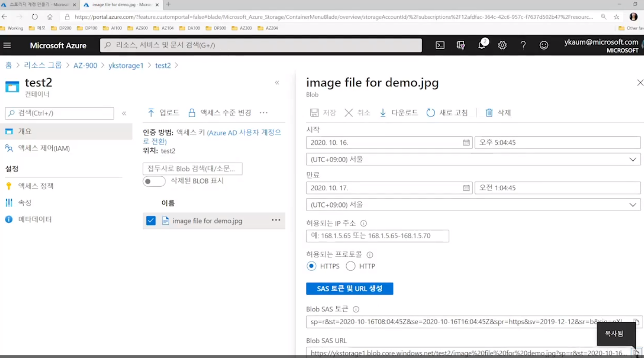This screenshot has width=644, height=358.
Task: Click 저장 save button
Action: 323,113
